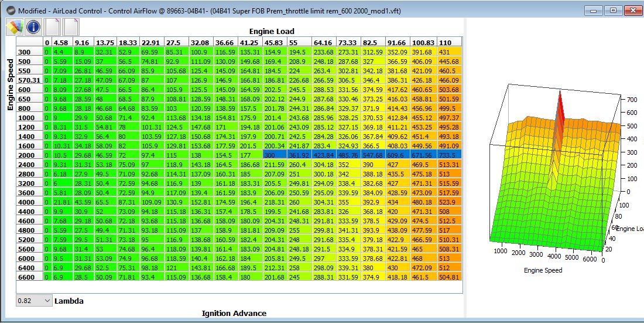Select cell 547.68 in the blue row
This screenshot has width=644, height=323.
(x=374, y=155)
